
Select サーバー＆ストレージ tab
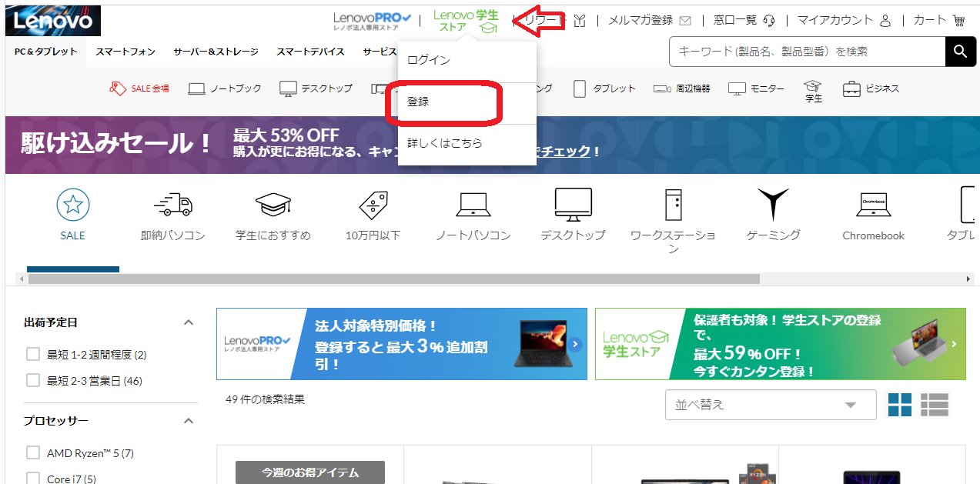pyautogui.click(x=216, y=52)
